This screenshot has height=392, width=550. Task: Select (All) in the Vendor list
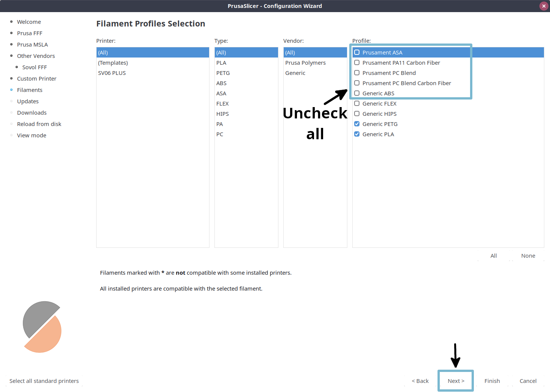[315, 52]
